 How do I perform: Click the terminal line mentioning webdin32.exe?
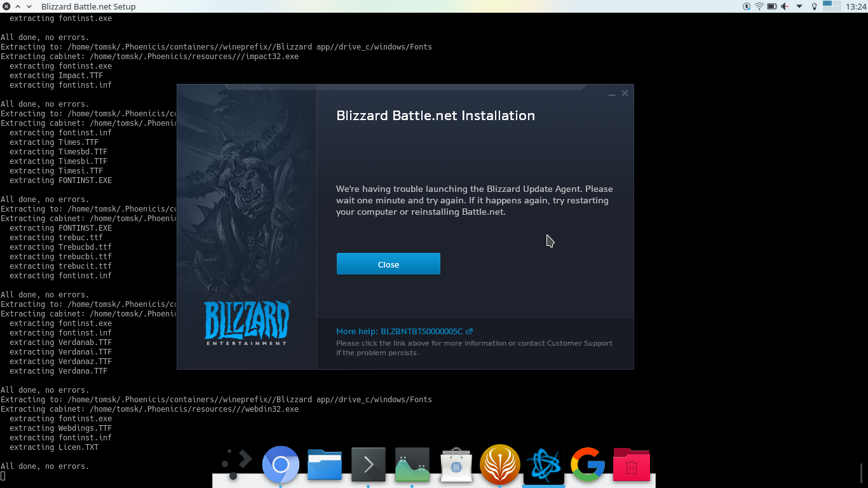(150, 409)
